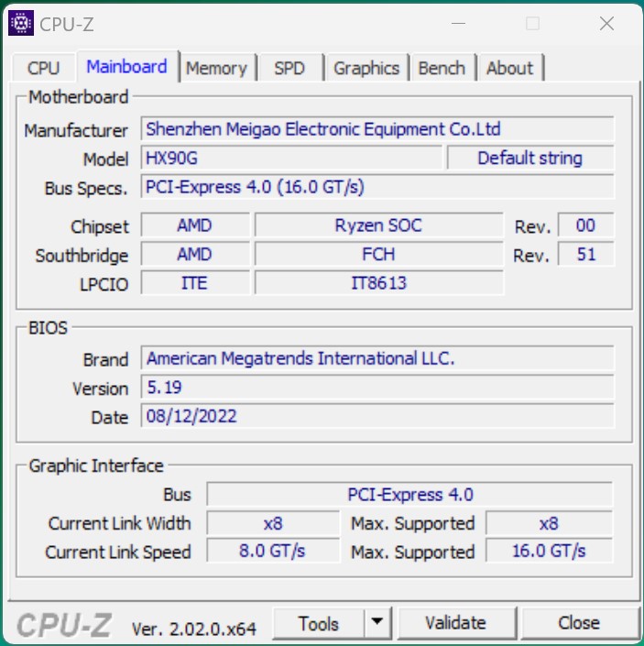Expand the Tools dropdown arrow
The image size is (644, 646).
click(x=377, y=621)
